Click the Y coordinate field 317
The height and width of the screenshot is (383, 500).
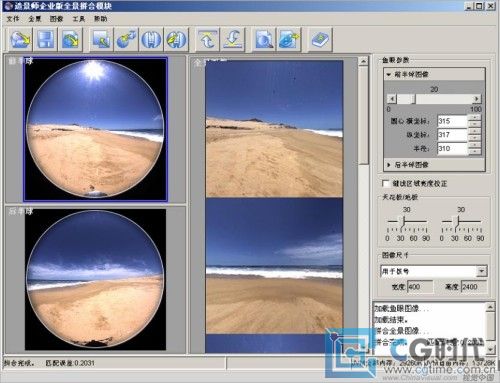click(452, 135)
